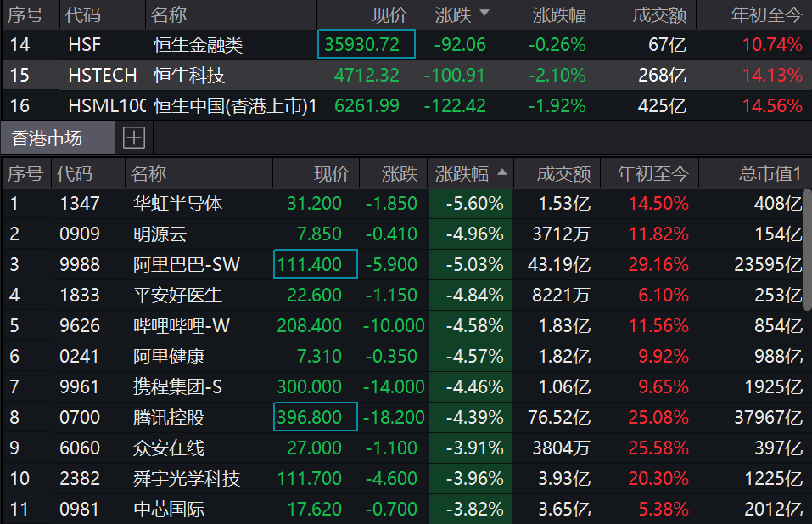
Task: Click the 29.16% year-to-date cell
Action: [658, 264]
